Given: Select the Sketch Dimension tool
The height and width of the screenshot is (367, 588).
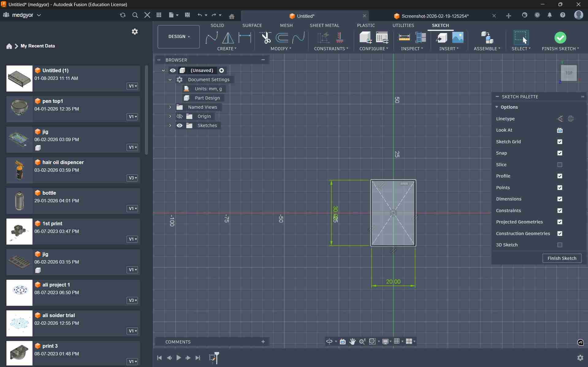Looking at the screenshot, I should click(x=245, y=38).
